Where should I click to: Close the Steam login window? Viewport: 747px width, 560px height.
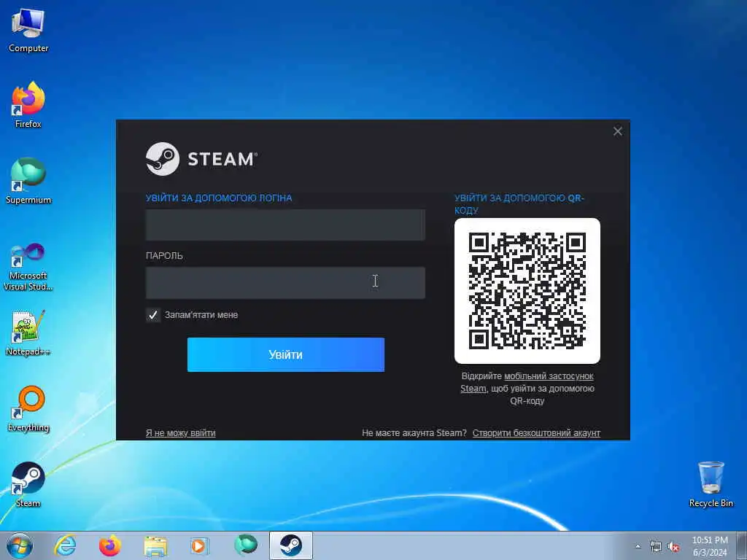click(617, 131)
